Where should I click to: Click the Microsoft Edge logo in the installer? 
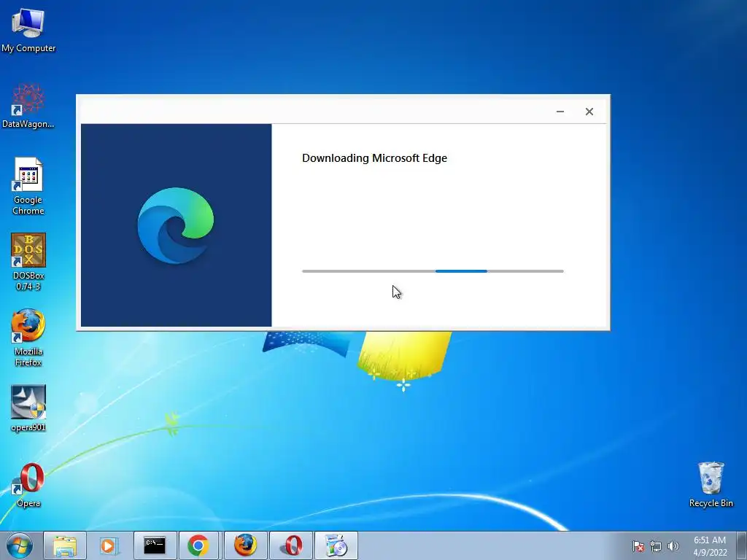[x=176, y=225]
